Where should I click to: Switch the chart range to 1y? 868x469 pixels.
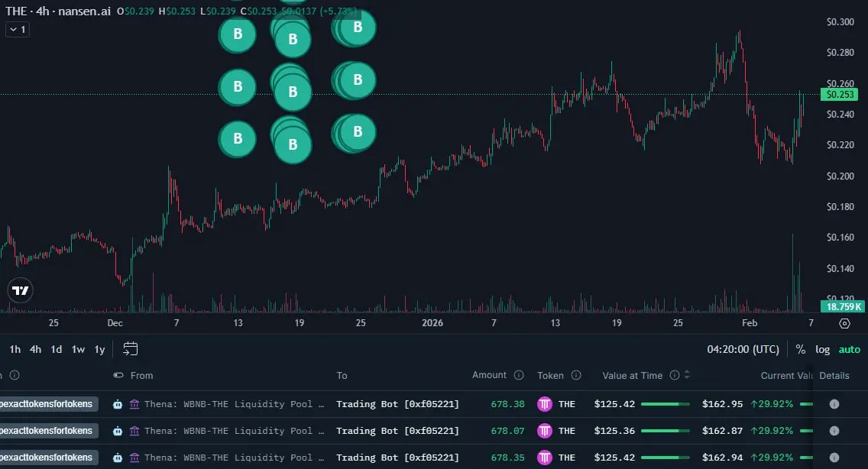[99, 349]
